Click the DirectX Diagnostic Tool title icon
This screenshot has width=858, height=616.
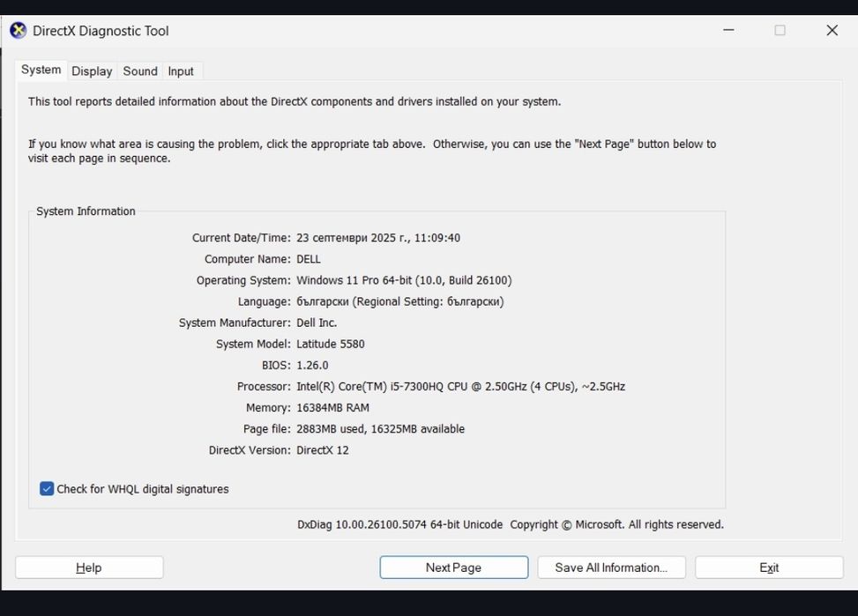(x=18, y=31)
